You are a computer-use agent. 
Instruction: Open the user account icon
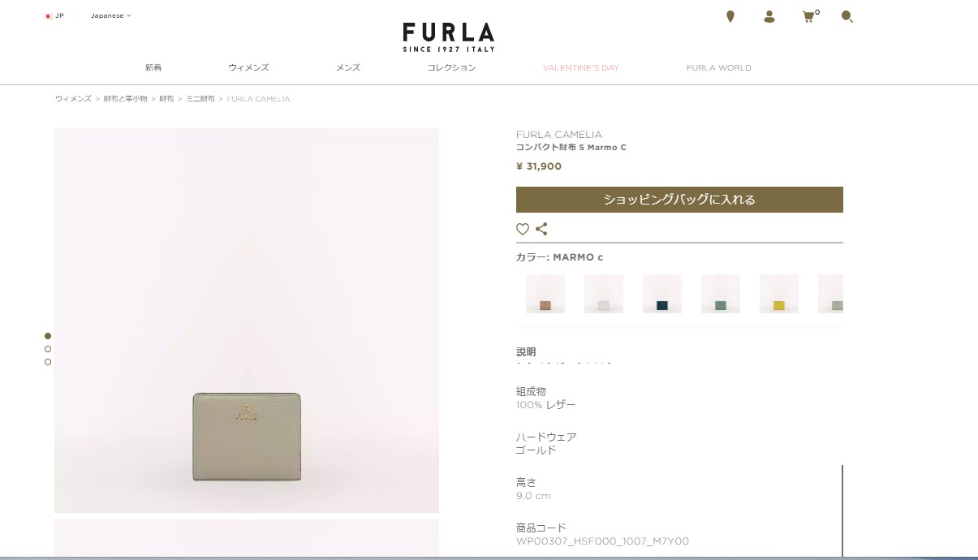(769, 16)
